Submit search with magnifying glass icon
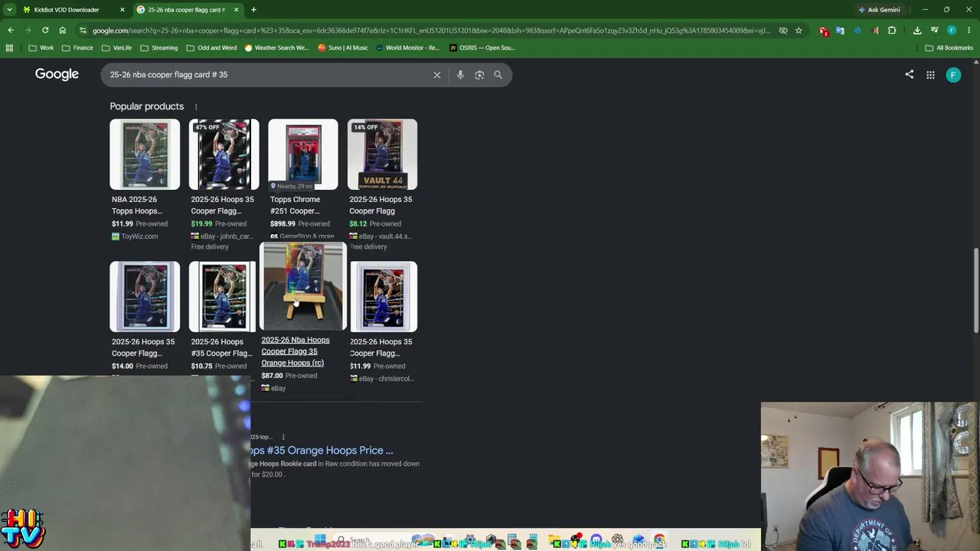Viewport: 980px width, 551px height. point(498,75)
